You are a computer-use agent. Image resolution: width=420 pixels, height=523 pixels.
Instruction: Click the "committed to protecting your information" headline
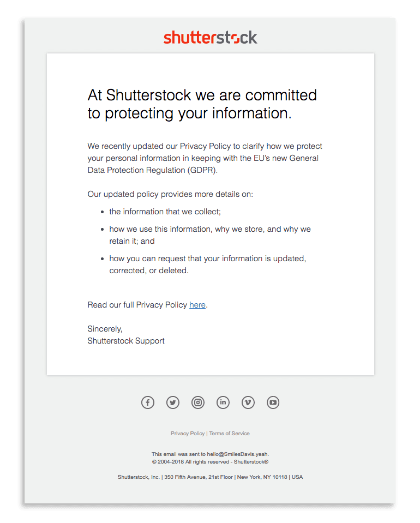click(x=202, y=104)
